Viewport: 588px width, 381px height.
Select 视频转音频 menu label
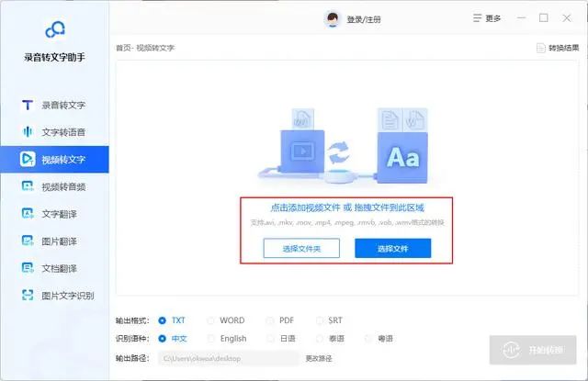(63, 186)
